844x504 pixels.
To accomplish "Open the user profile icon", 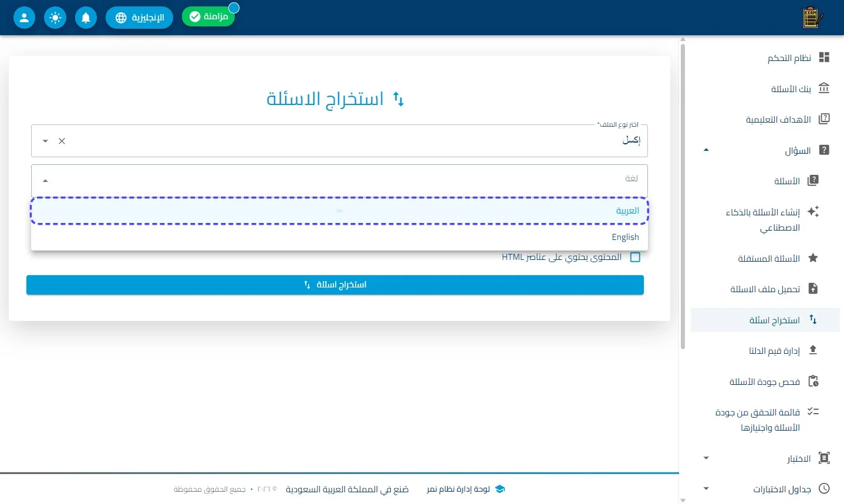I will tap(24, 18).
